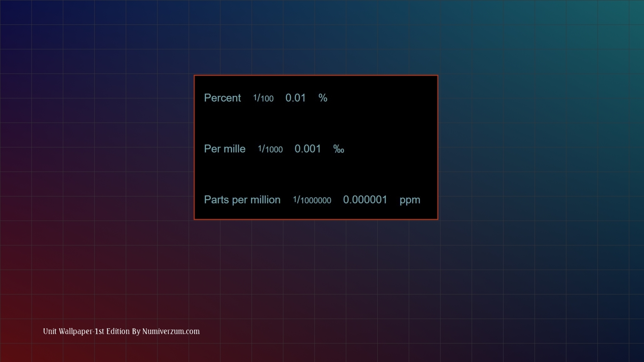Click the ‰ per mille symbol
Image resolution: width=644 pixels, height=362 pixels.
point(338,149)
